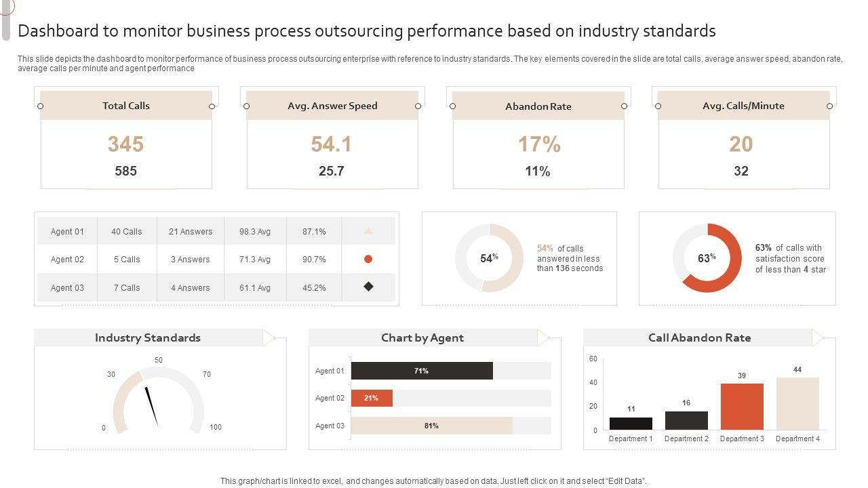Viewport: 868px width, 488px height.
Task: Click the Agent 01 71% progress bar
Action: [x=422, y=371]
